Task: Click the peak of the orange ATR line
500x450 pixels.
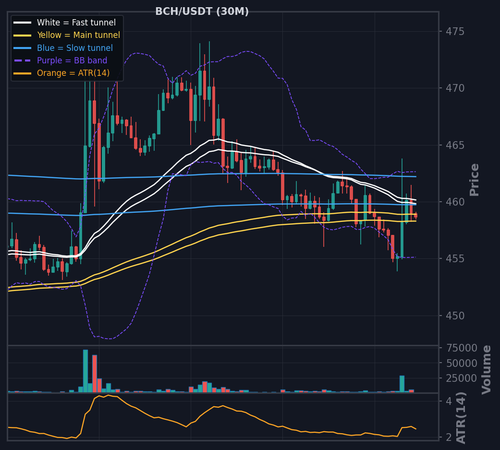Action: coord(108,395)
